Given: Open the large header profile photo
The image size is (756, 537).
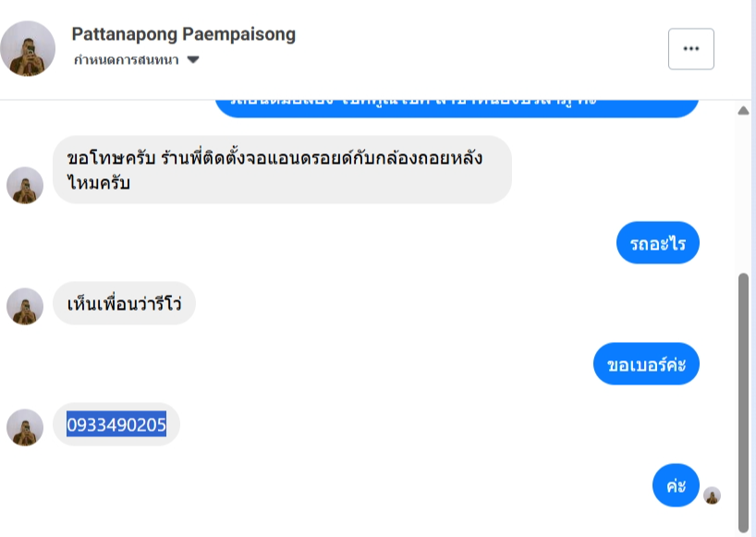Looking at the screenshot, I should click(x=28, y=49).
